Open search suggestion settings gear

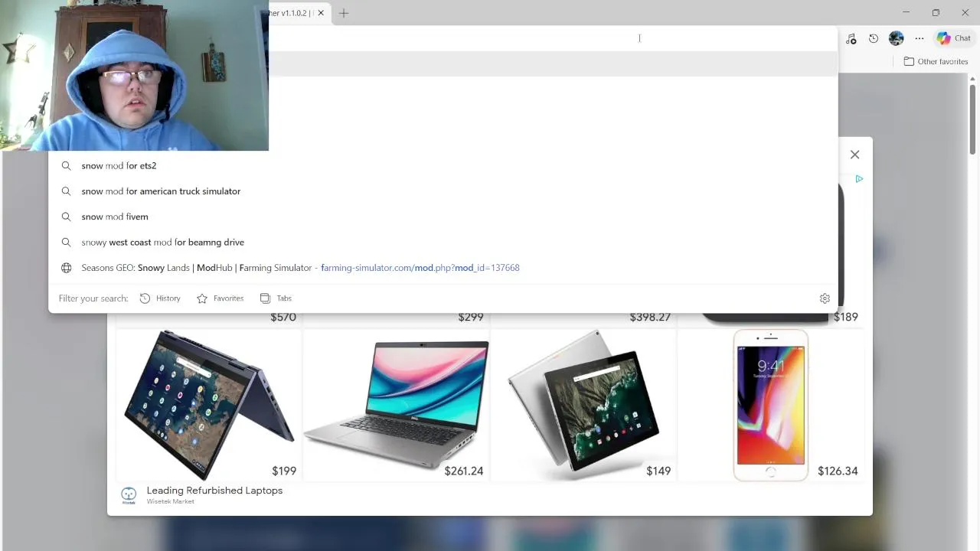coord(825,298)
